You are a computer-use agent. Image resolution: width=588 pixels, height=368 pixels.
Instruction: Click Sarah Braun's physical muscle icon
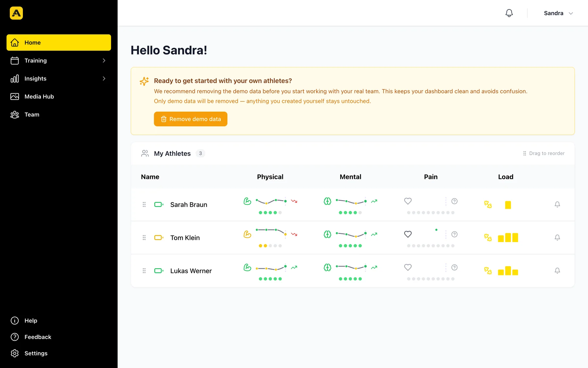click(x=247, y=201)
